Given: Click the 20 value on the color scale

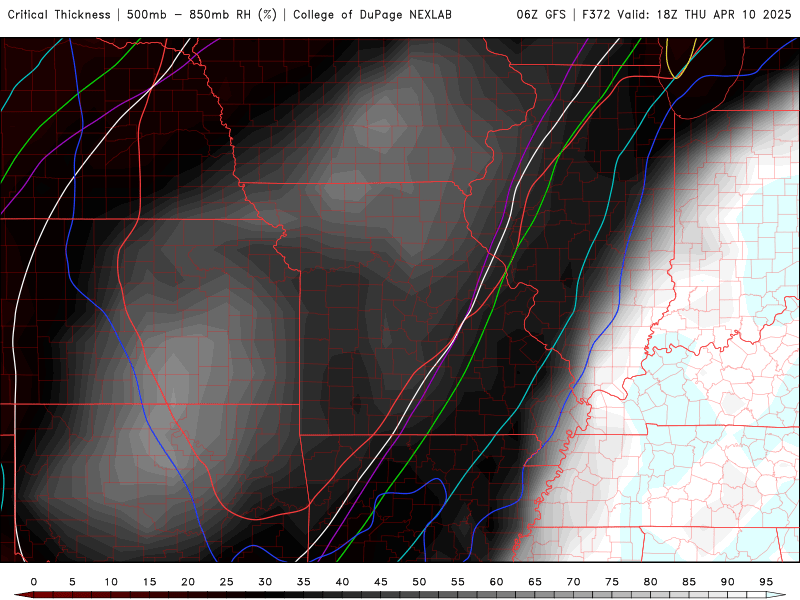Looking at the screenshot, I should (188, 582).
